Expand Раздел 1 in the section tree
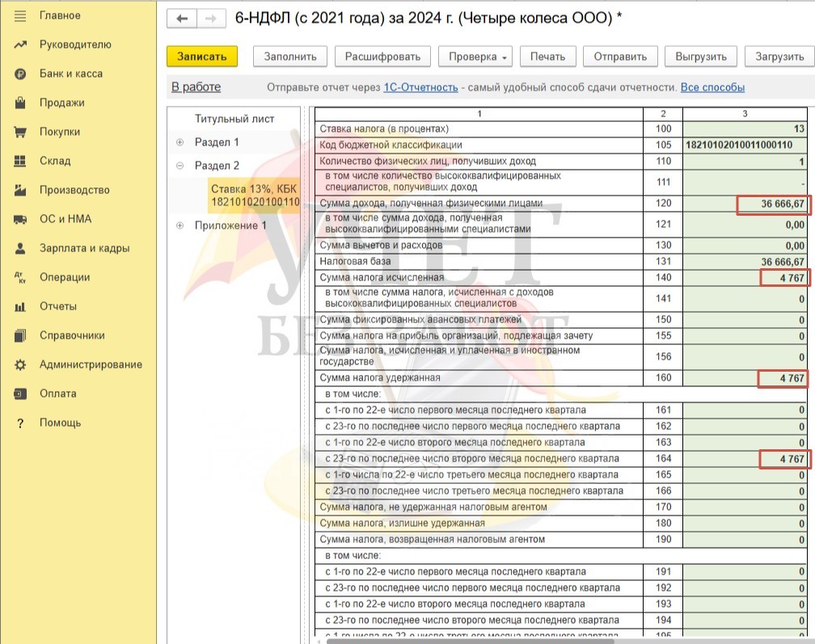This screenshot has width=815, height=644. tap(179, 142)
